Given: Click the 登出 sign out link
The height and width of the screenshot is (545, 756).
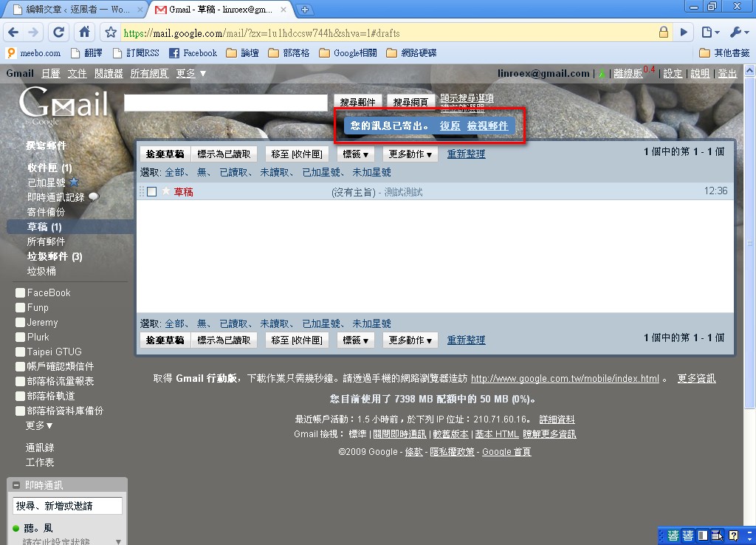Looking at the screenshot, I should (727, 73).
